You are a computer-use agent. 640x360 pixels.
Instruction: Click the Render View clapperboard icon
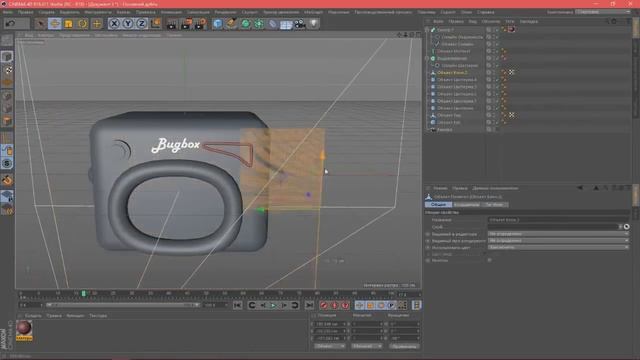click(172, 24)
